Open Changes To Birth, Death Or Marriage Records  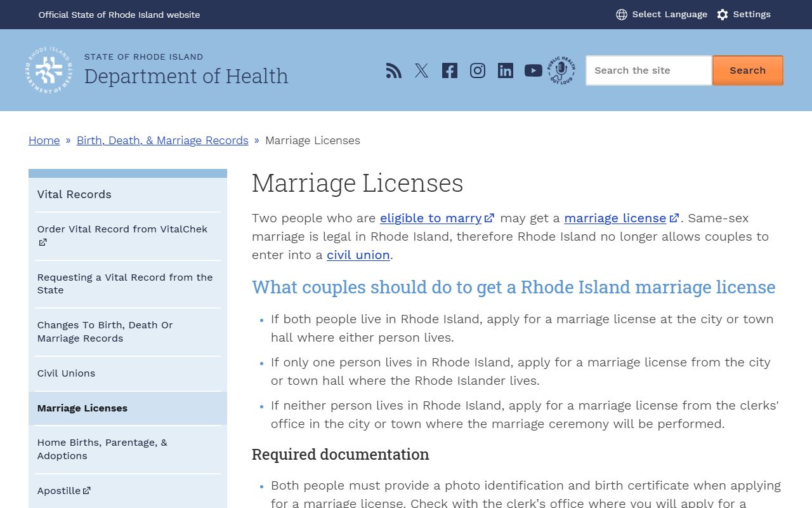pos(128,331)
